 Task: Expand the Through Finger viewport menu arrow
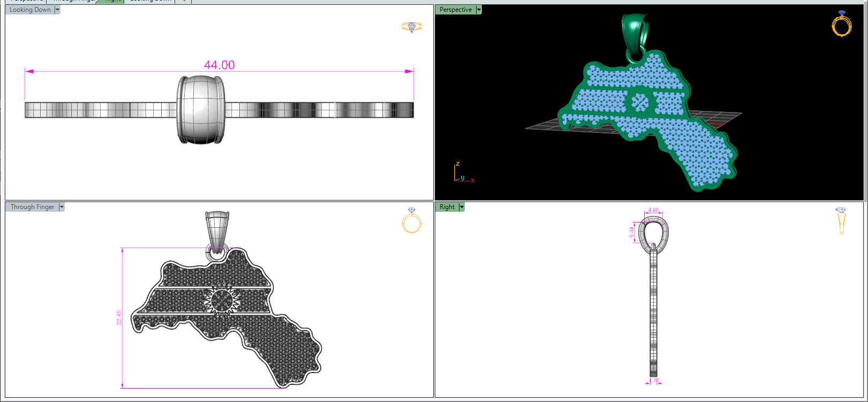pyautogui.click(x=62, y=207)
